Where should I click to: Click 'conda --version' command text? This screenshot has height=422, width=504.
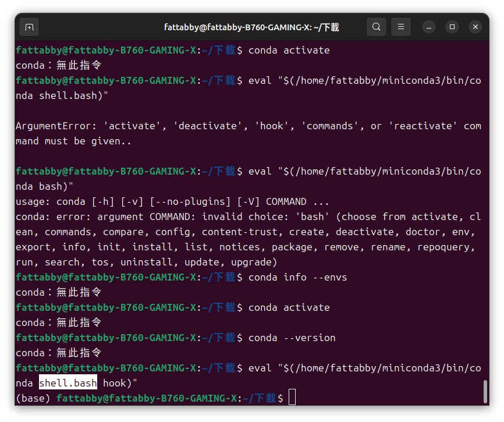pyautogui.click(x=292, y=338)
